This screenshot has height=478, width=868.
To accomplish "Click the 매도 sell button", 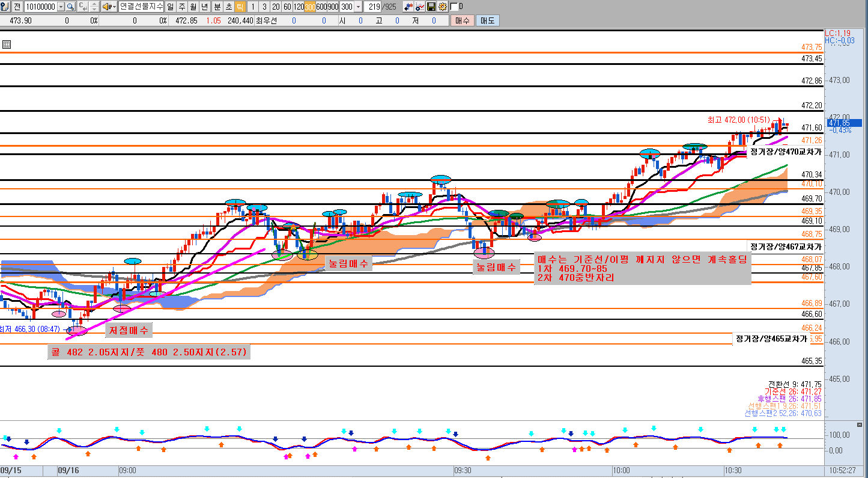I will tap(487, 20).
